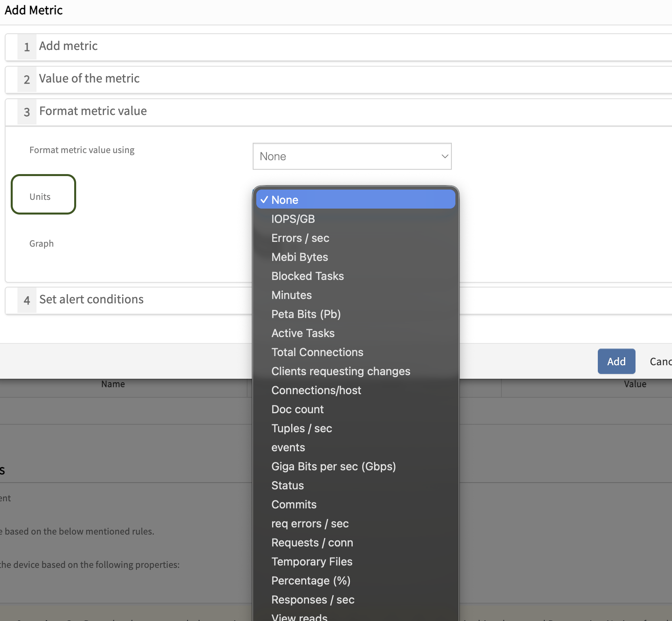Select 'Peta Bits (Pb)' unit

306,314
